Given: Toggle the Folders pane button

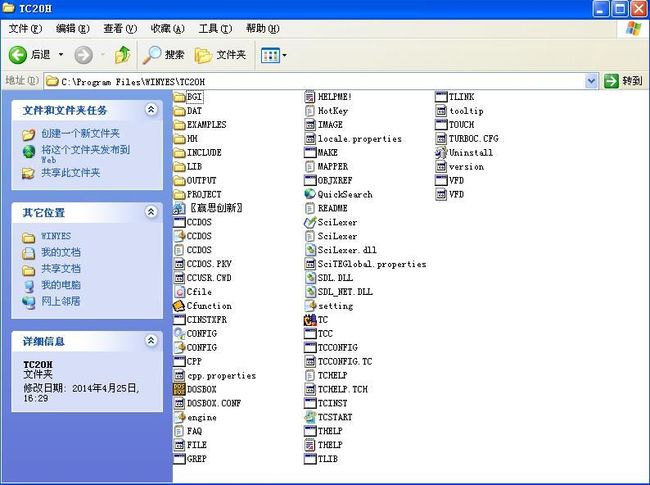Looking at the screenshot, I should [x=221, y=55].
